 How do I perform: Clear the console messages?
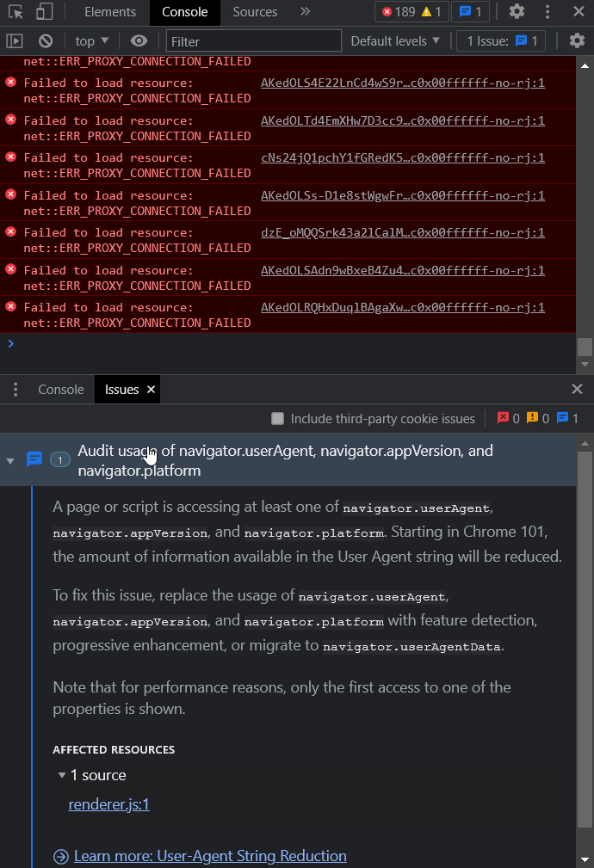pyautogui.click(x=46, y=40)
